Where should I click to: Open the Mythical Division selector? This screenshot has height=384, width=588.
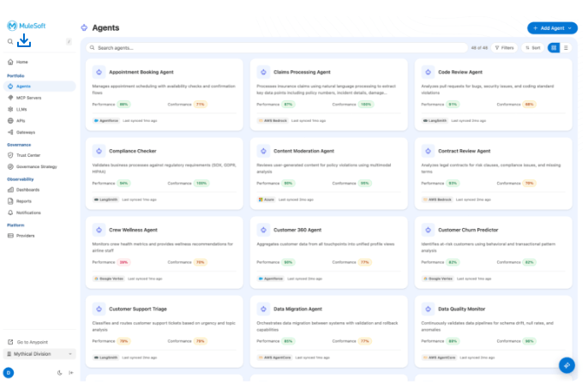pyautogui.click(x=39, y=353)
